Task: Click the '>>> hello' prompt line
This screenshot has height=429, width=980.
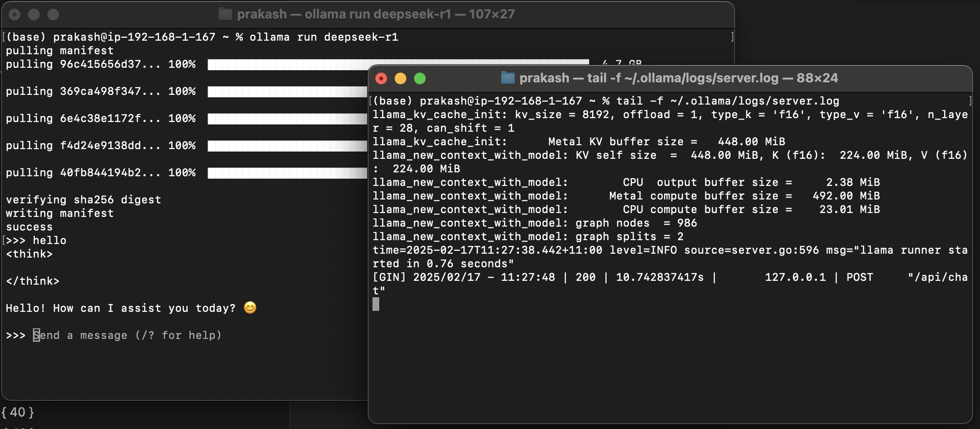Action: click(x=36, y=241)
